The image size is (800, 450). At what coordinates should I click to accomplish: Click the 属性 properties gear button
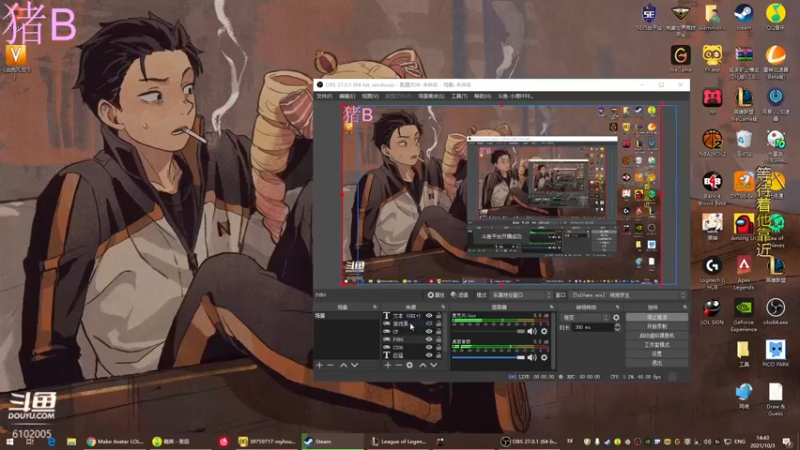(x=436, y=295)
